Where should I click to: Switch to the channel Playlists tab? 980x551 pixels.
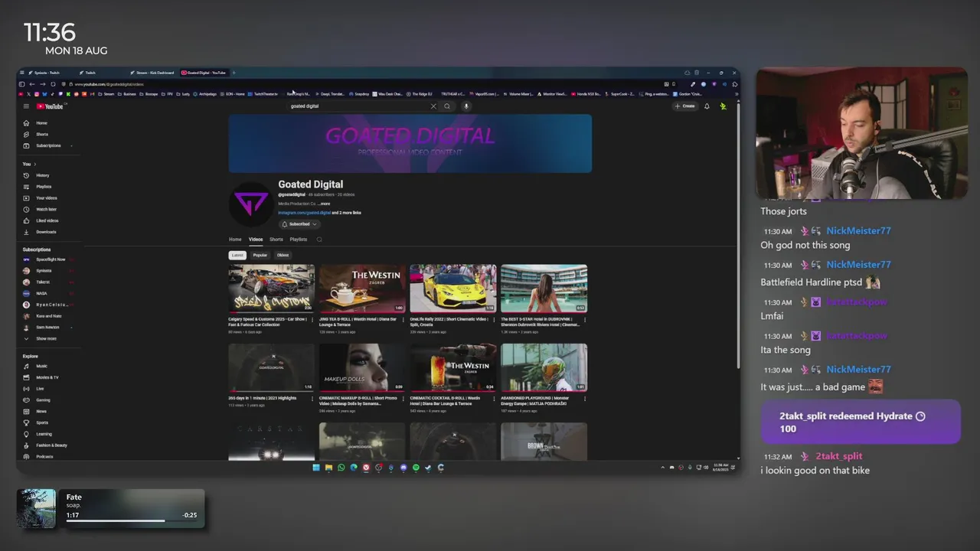(299, 240)
